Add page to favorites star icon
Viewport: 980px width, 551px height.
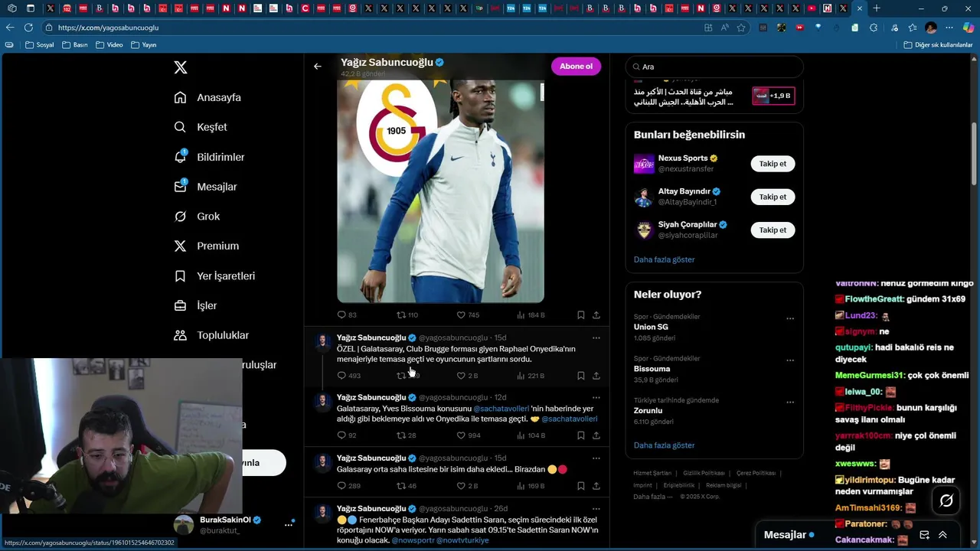coord(741,28)
